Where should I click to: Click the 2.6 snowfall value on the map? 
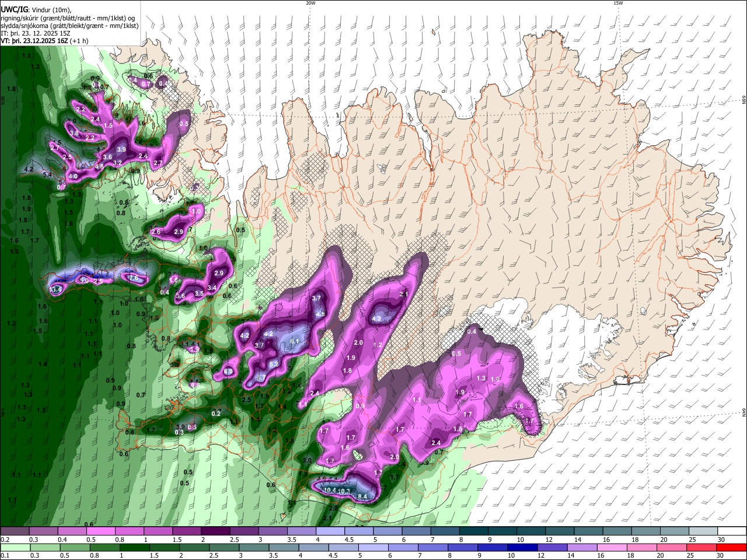(156, 232)
